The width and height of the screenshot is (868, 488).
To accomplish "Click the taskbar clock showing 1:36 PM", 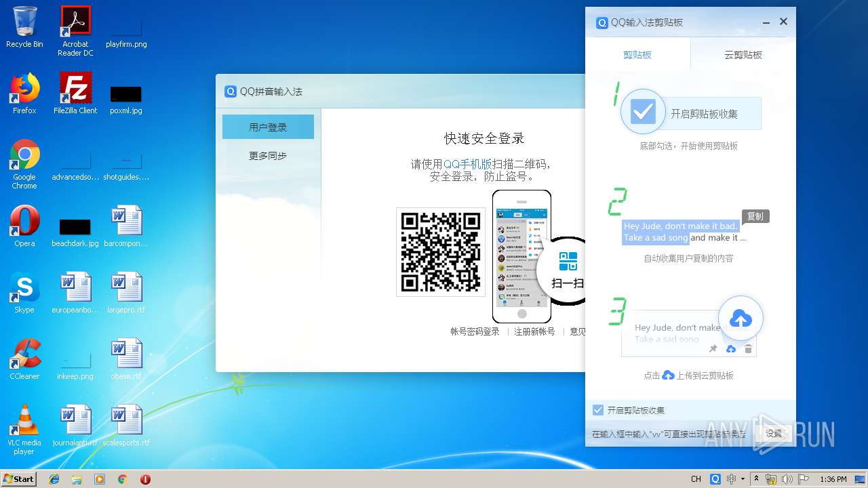I will pos(833,479).
